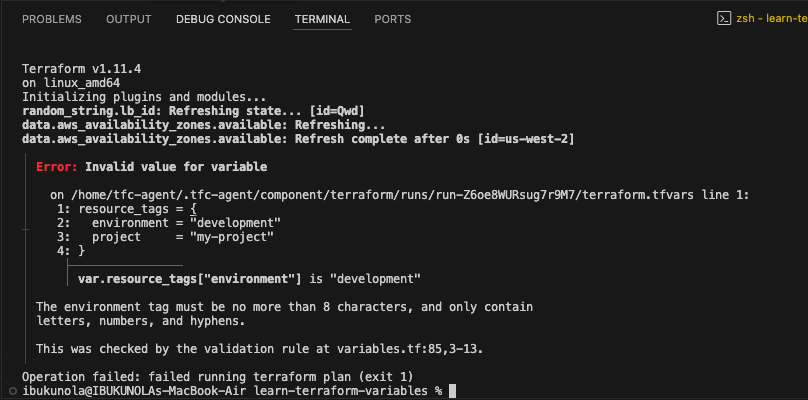
Task: Click the var.resource_tags["environment"] expression text
Action: tap(190, 279)
